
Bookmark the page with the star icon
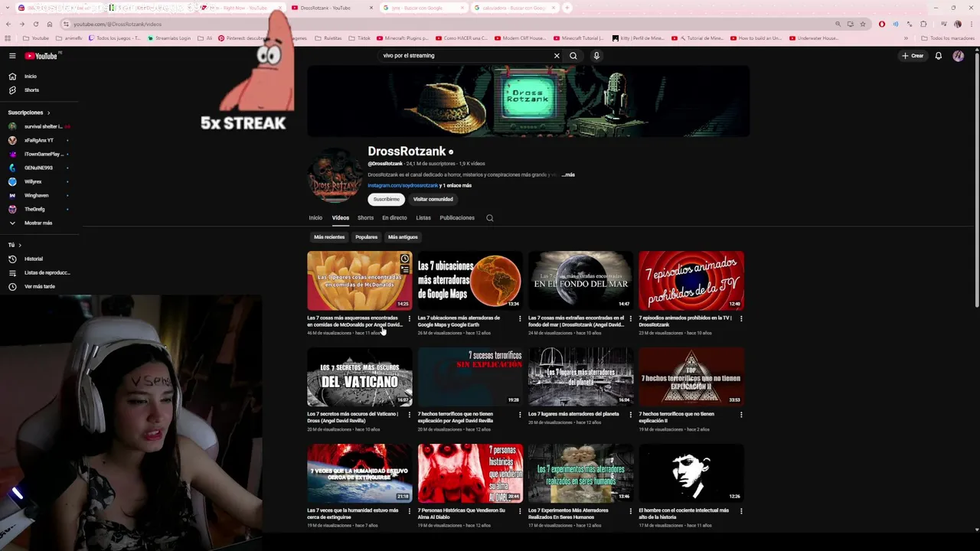pyautogui.click(x=862, y=24)
